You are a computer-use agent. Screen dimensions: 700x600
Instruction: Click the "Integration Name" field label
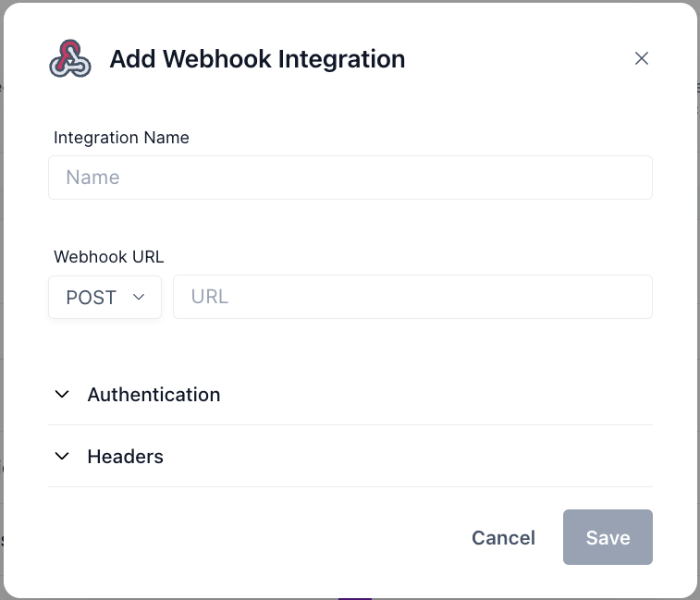121,138
